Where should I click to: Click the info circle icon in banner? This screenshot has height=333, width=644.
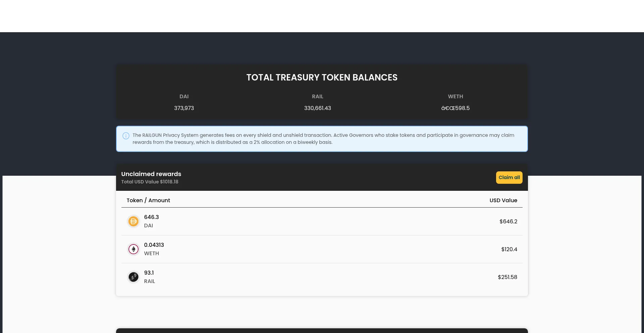coord(126,136)
